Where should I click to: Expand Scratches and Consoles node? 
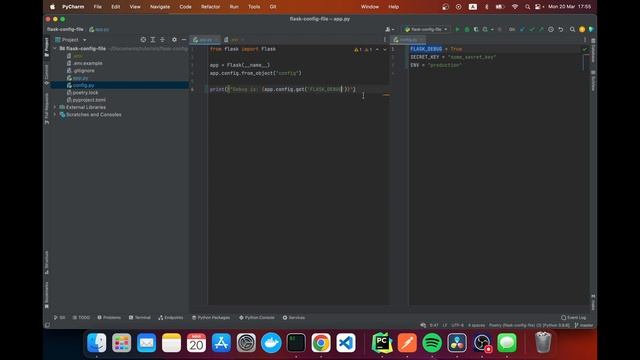[x=55, y=115]
